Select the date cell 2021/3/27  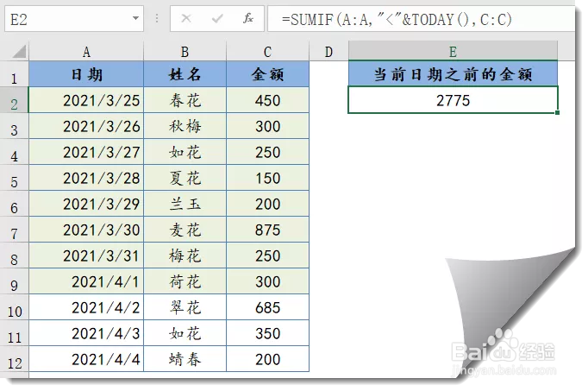click(x=86, y=152)
